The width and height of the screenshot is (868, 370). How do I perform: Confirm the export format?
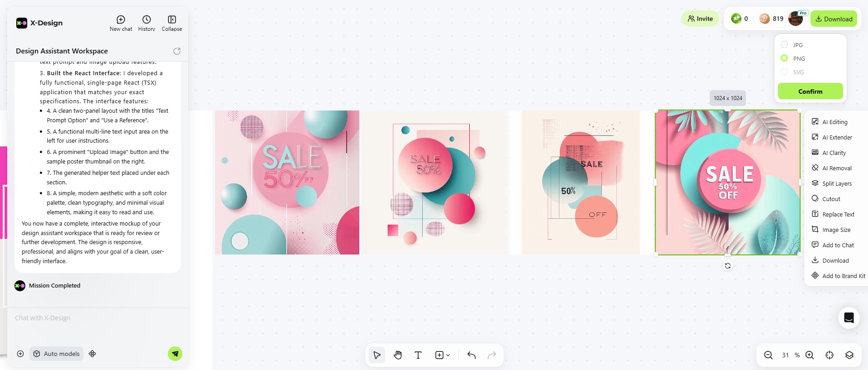tap(810, 91)
